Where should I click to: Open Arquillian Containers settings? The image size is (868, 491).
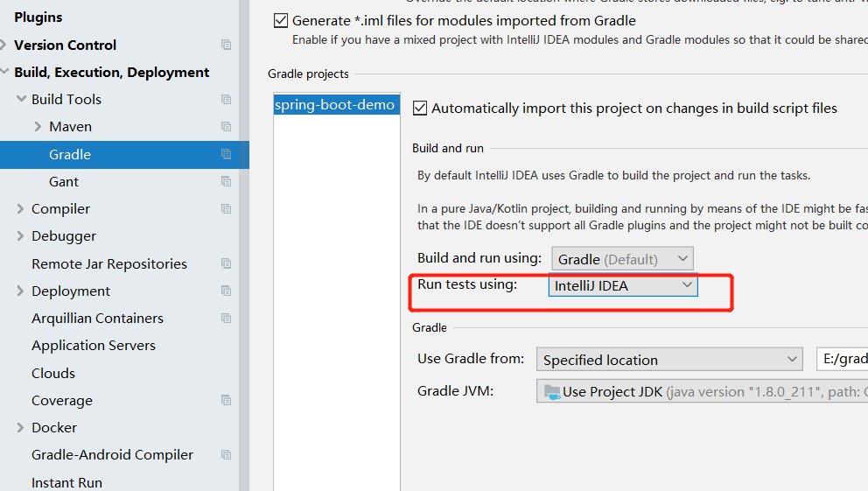point(97,319)
